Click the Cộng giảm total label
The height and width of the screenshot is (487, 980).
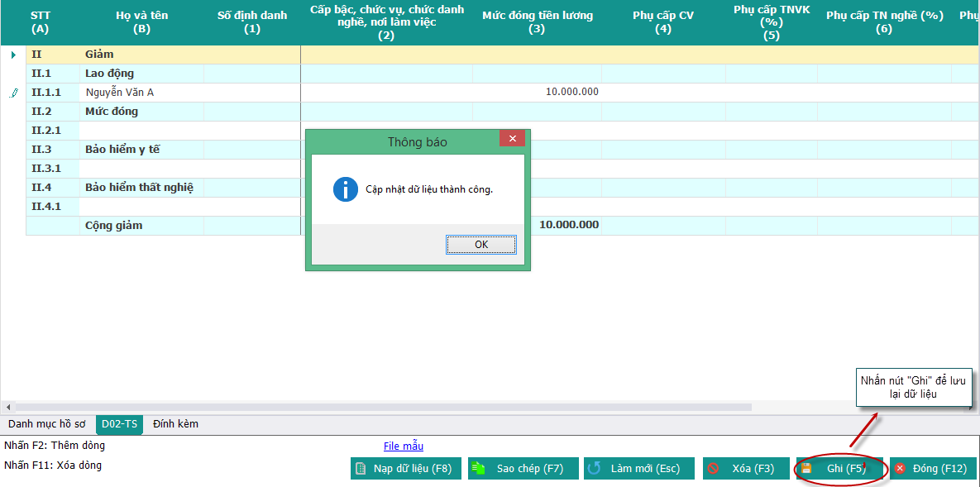[x=114, y=226]
